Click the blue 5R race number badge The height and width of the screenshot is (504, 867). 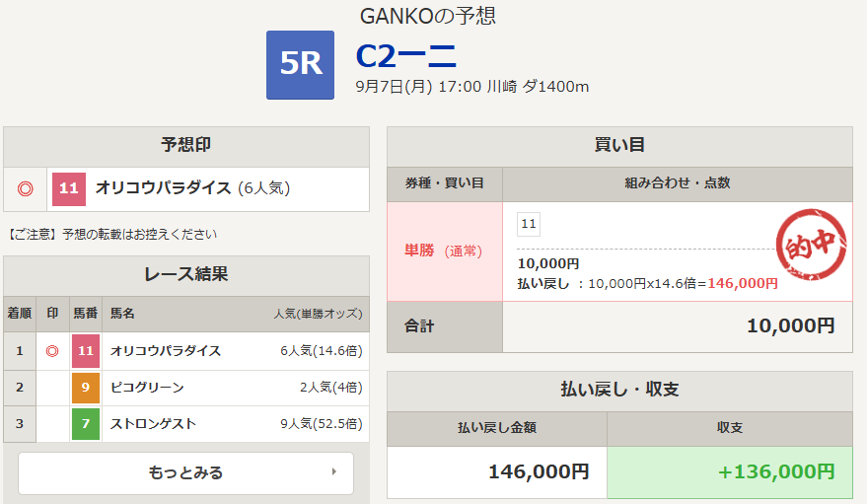(300, 65)
